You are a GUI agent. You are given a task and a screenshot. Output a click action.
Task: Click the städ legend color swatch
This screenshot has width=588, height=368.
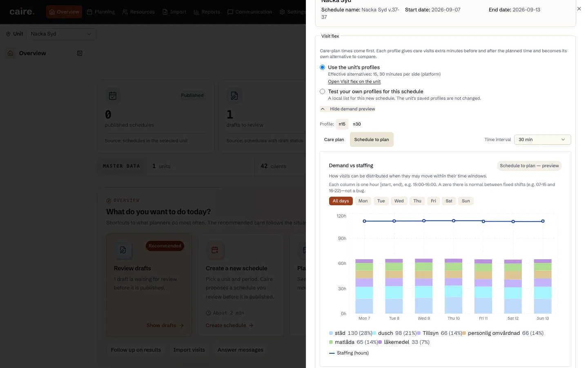(x=331, y=333)
